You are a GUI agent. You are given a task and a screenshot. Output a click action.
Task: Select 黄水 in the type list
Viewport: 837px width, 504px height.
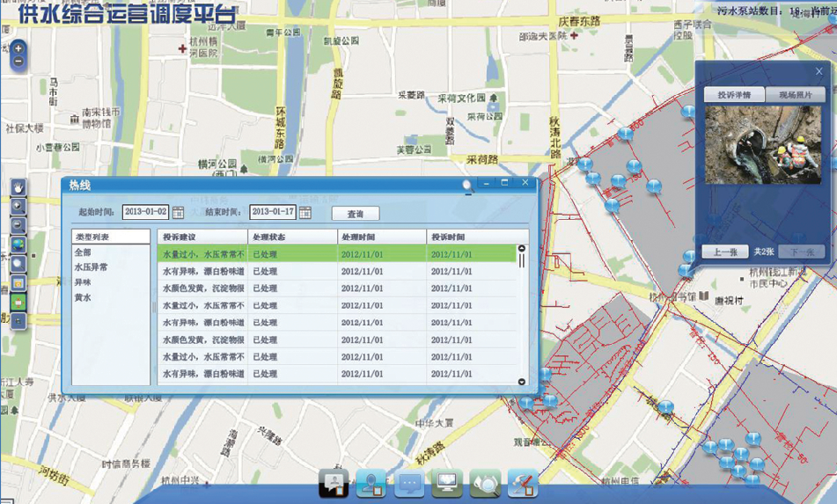click(82, 297)
